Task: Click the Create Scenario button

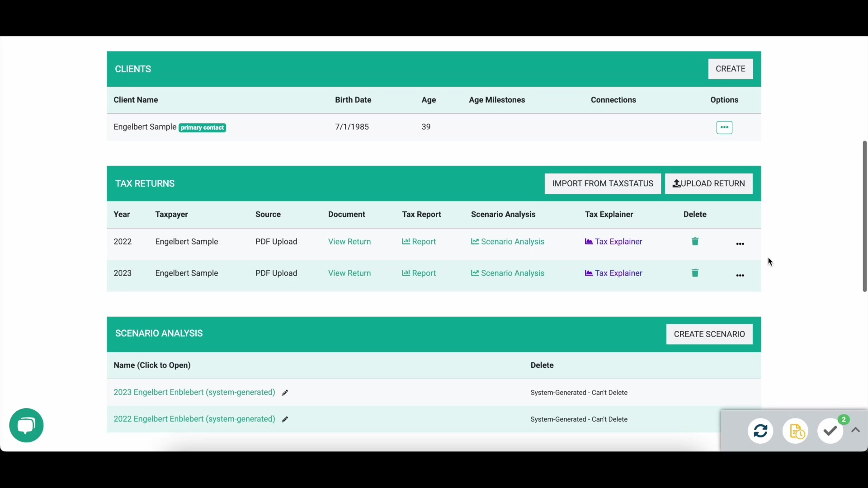Action: [709, 334]
